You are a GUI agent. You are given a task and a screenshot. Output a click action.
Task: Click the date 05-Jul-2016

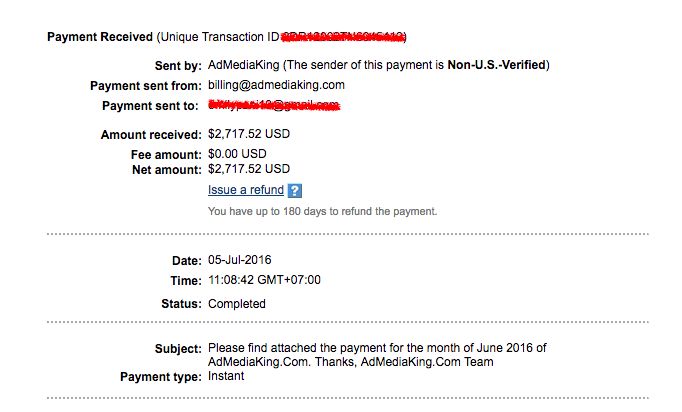240,260
